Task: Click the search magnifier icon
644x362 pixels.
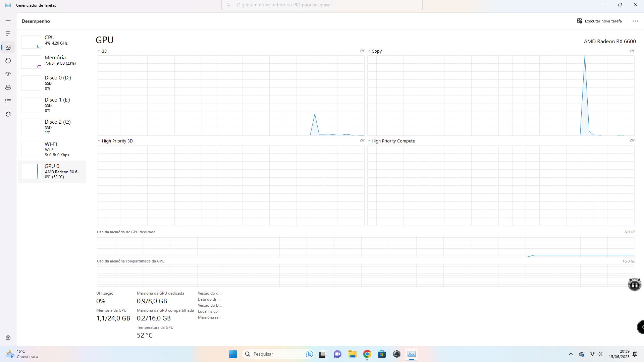Action: (x=228, y=5)
